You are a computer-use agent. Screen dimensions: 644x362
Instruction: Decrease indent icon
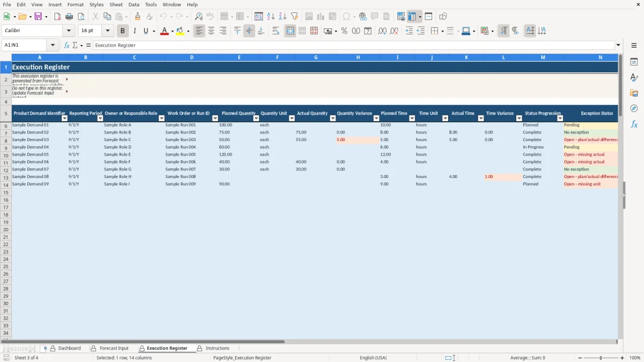point(421,31)
